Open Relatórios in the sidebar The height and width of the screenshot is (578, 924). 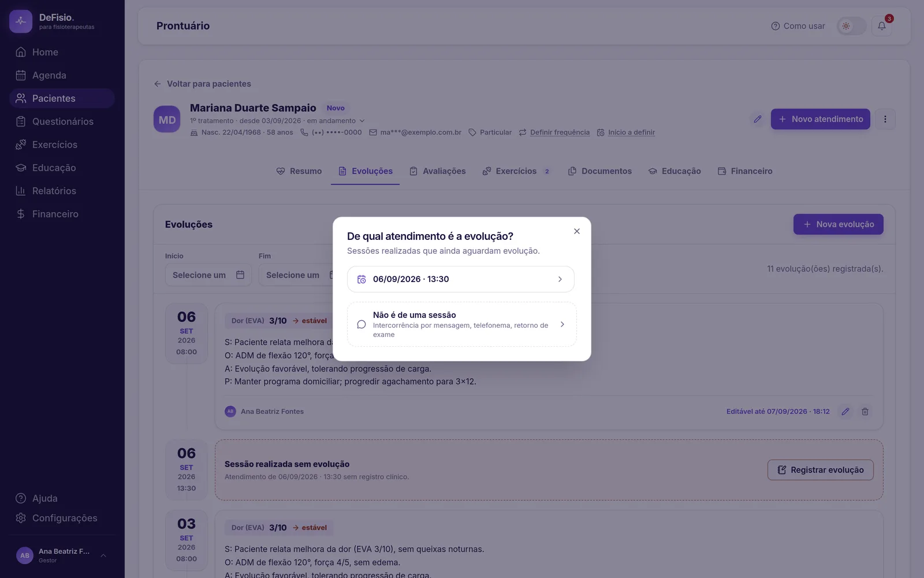pyautogui.click(x=62, y=191)
